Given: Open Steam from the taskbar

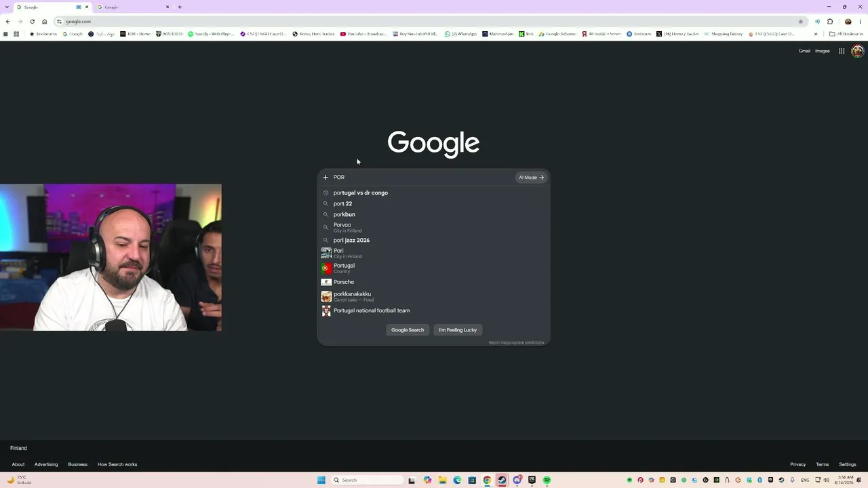Looking at the screenshot, I should (502, 480).
